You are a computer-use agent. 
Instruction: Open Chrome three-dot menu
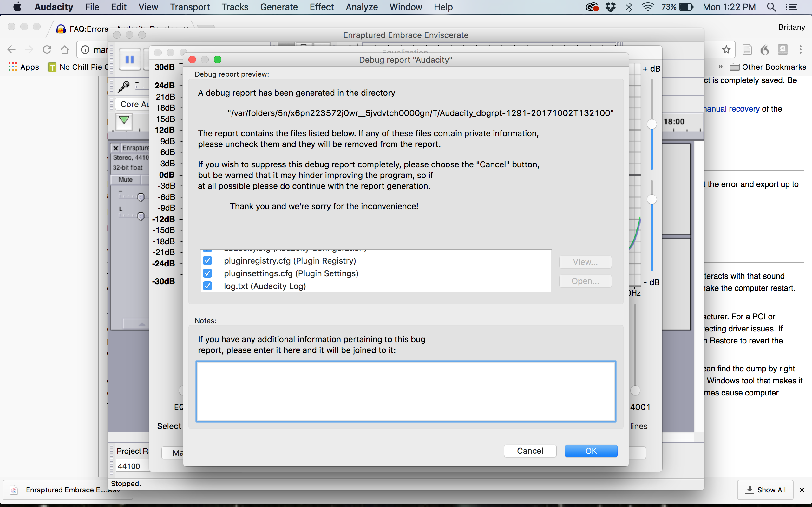[801, 50]
